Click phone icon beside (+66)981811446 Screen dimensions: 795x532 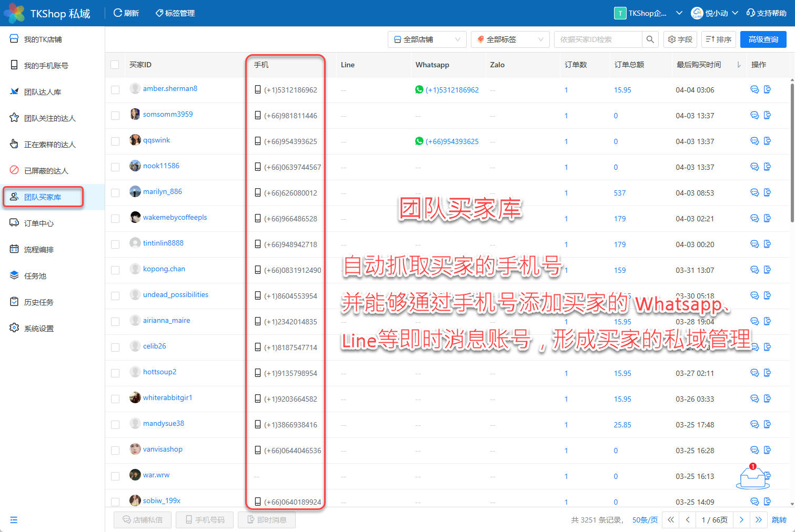tap(258, 115)
